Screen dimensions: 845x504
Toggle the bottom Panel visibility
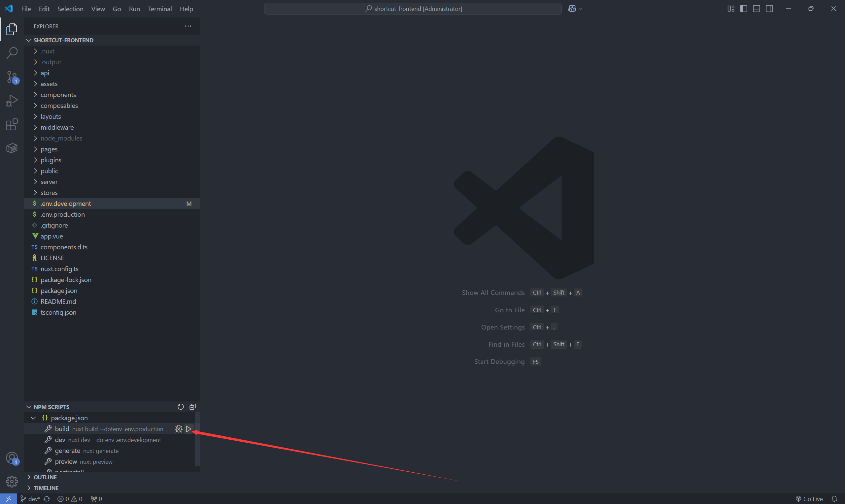757,9
